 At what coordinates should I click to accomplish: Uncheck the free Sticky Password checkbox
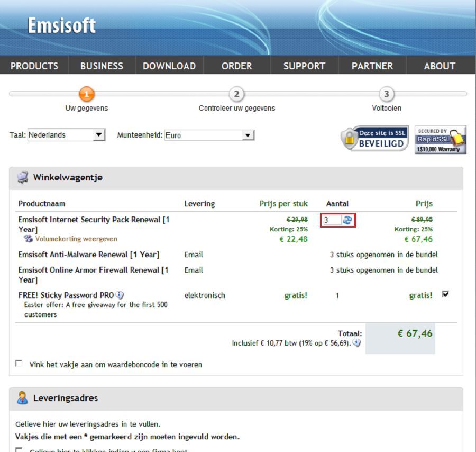pyautogui.click(x=445, y=294)
